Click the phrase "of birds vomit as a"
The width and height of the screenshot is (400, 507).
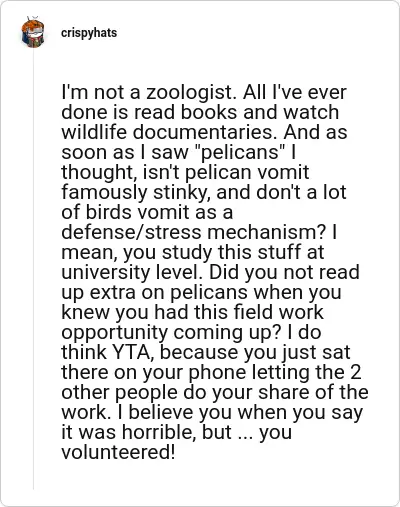147,212
